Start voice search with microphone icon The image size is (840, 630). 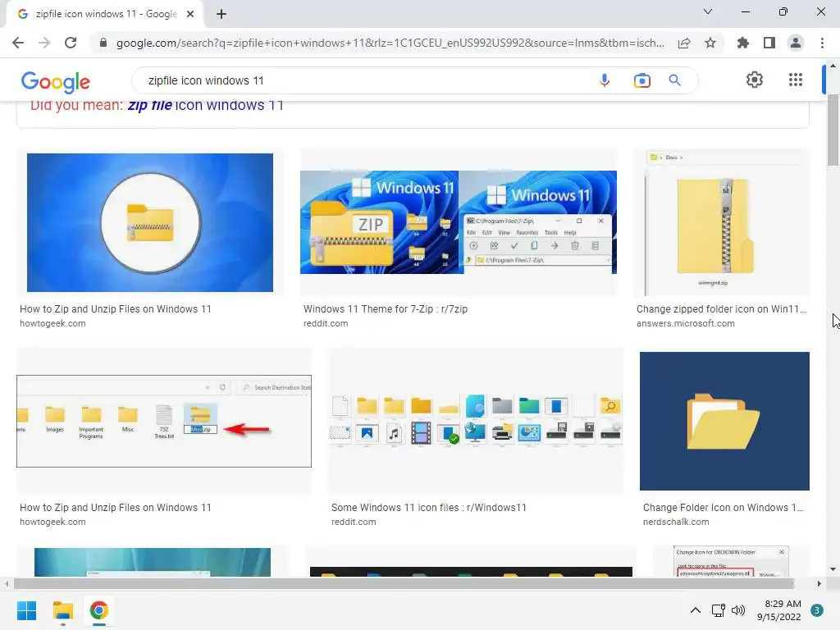(605, 80)
